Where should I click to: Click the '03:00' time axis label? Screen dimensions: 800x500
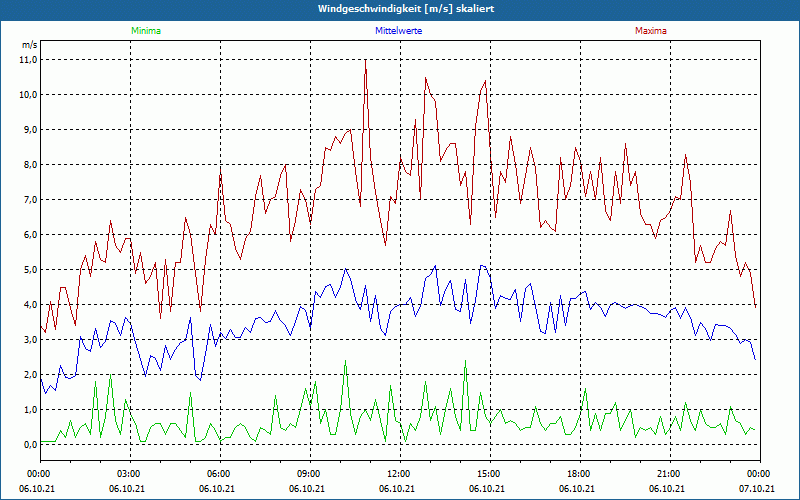click(x=130, y=474)
